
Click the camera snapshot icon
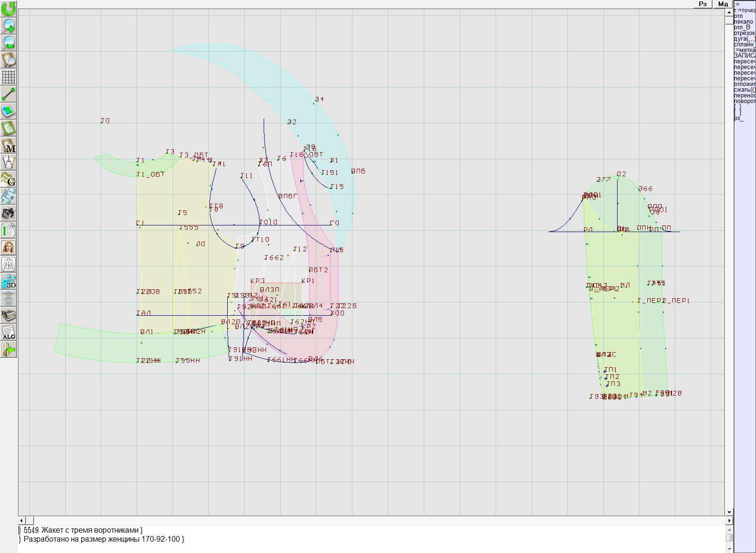[x=9, y=214]
